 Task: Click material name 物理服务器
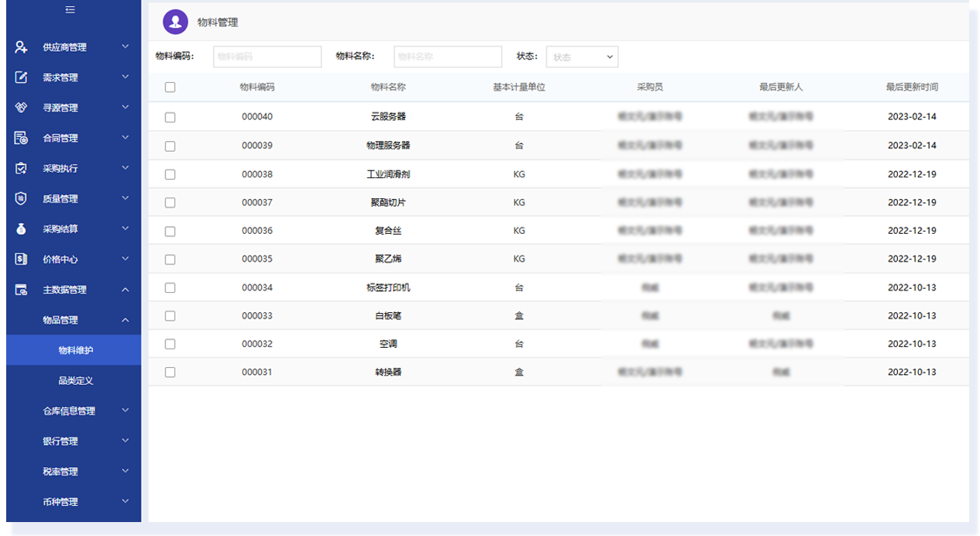388,146
